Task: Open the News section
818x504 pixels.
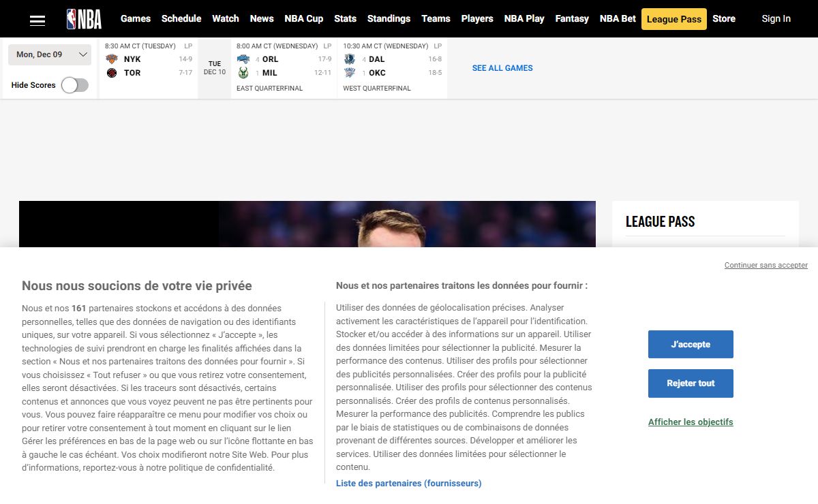Action: point(262,18)
